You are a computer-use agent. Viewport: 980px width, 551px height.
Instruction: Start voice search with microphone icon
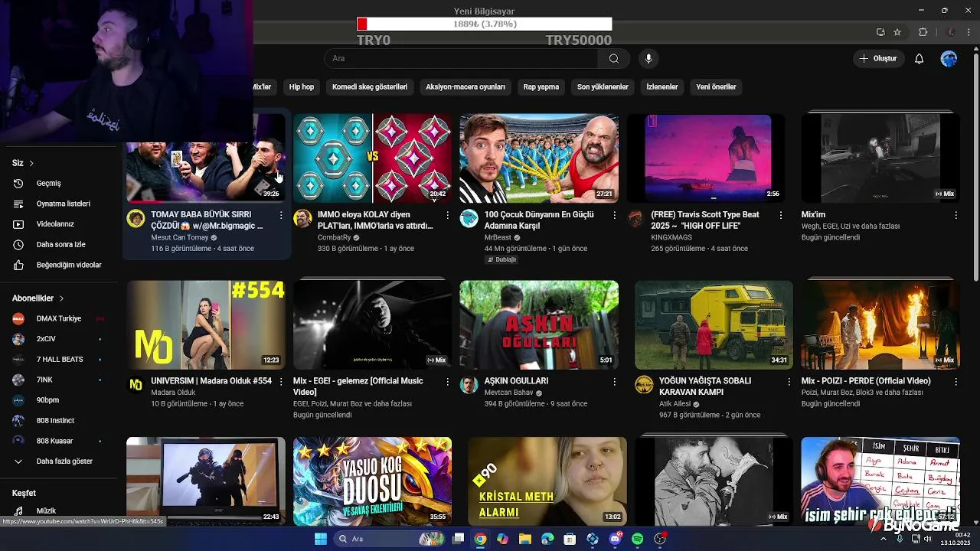(x=648, y=59)
